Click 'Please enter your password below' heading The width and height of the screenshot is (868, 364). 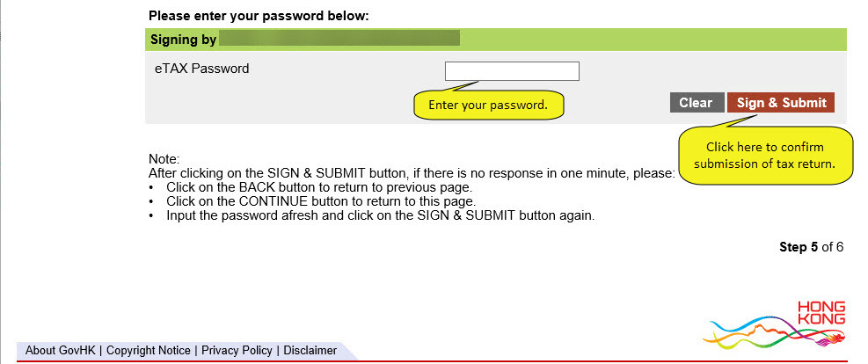click(x=259, y=16)
